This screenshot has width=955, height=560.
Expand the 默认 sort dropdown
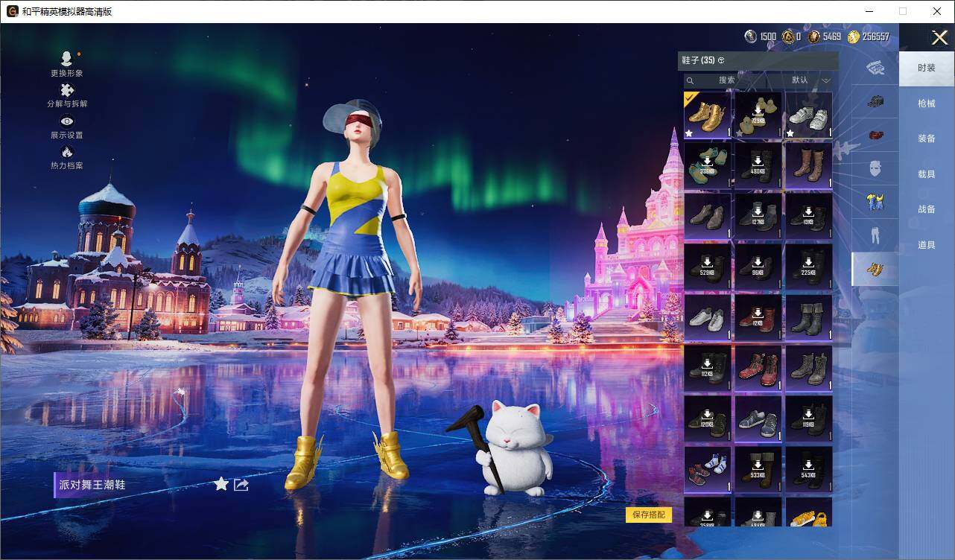click(x=810, y=80)
